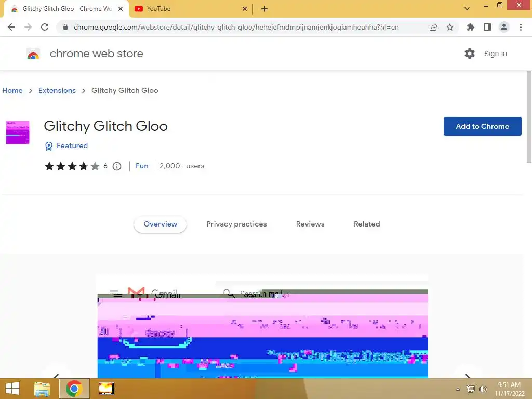Viewport: 532px width, 399px height.
Task: Open the rating info icon
Action: [x=117, y=166]
